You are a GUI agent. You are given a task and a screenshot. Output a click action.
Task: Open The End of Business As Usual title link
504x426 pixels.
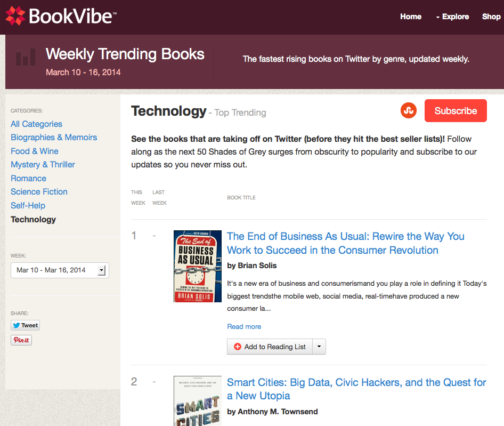click(346, 243)
